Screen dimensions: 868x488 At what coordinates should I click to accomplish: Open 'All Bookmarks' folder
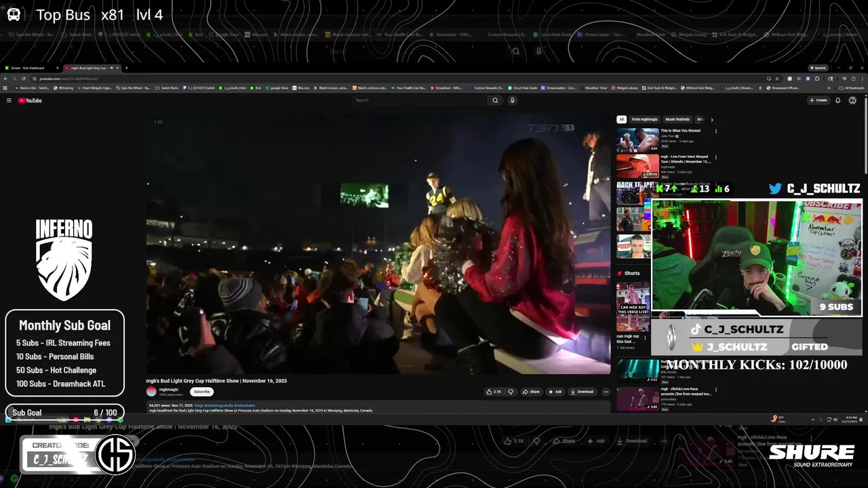click(x=850, y=88)
